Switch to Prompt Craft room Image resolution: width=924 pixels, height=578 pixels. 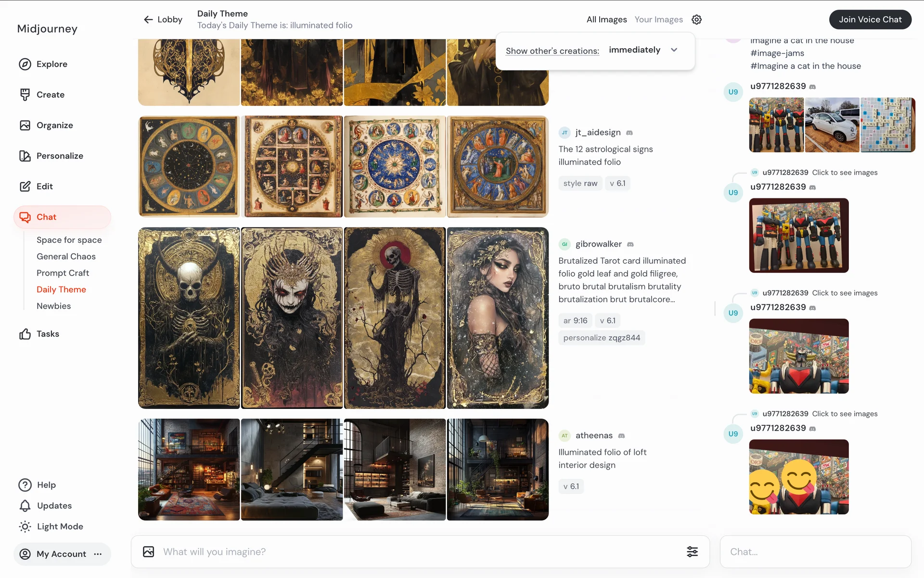tap(63, 273)
